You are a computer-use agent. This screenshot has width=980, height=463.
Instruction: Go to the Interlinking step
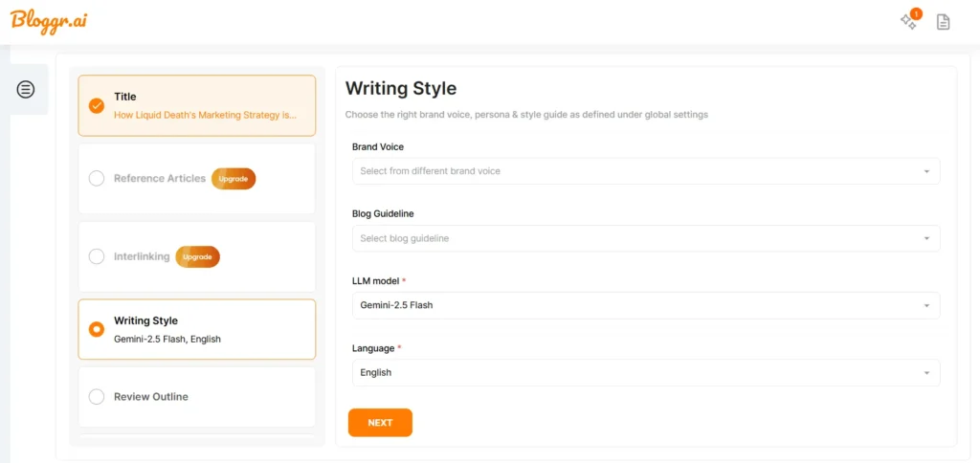(x=197, y=256)
